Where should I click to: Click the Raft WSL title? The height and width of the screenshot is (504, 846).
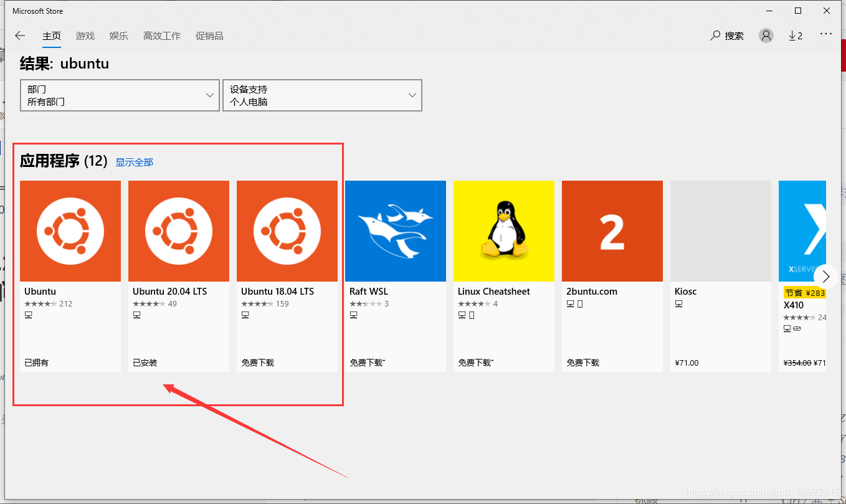coord(369,292)
